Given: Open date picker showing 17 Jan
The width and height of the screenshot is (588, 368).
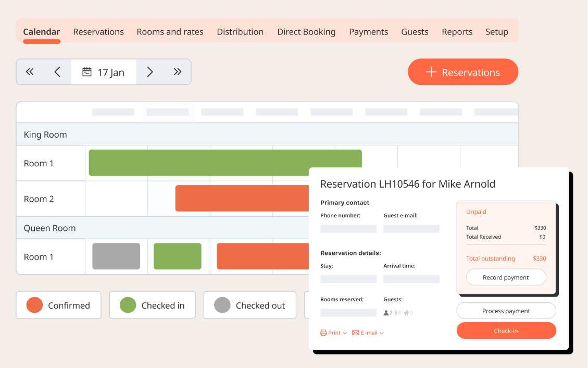Looking at the screenshot, I should [104, 72].
